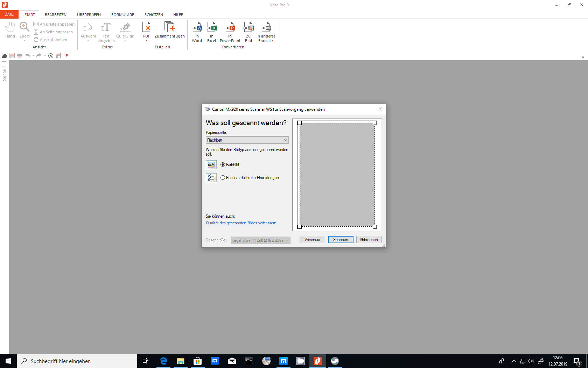This screenshot has width=588, height=368.
Task: Convert document In Word
Action: pos(197,32)
